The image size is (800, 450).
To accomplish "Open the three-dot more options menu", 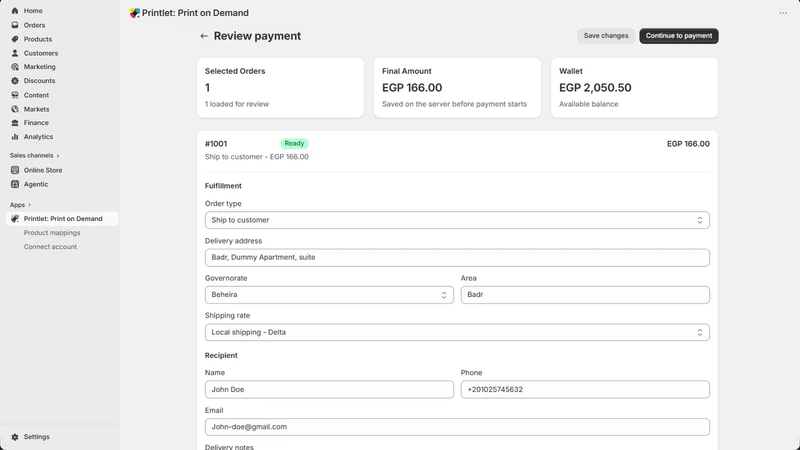I will tap(783, 13).
